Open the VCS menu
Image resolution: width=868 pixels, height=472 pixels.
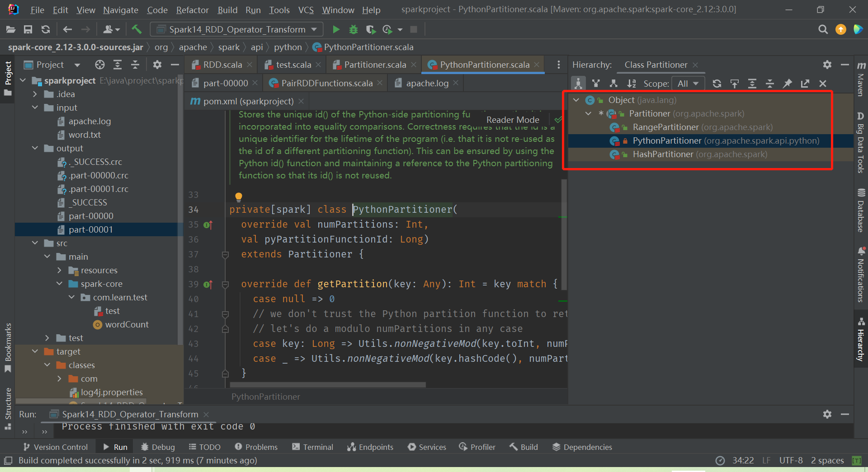(x=306, y=9)
